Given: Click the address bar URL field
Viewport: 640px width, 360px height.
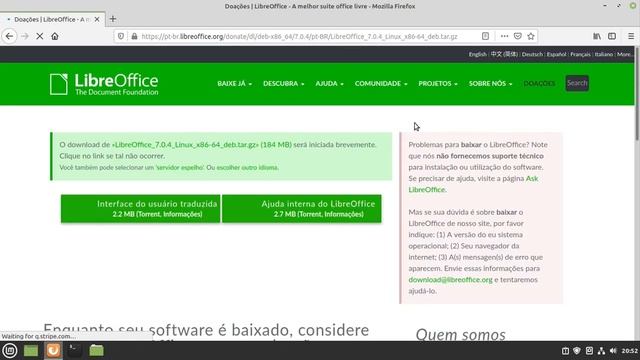Looking at the screenshot, I should 300,36.
